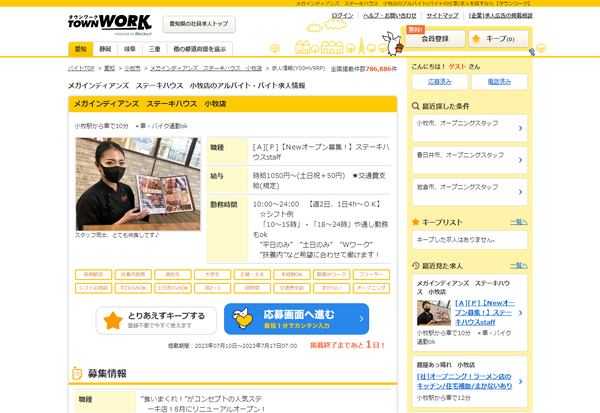Click the キープ(0) button
The image size is (600, 413).
499,39
